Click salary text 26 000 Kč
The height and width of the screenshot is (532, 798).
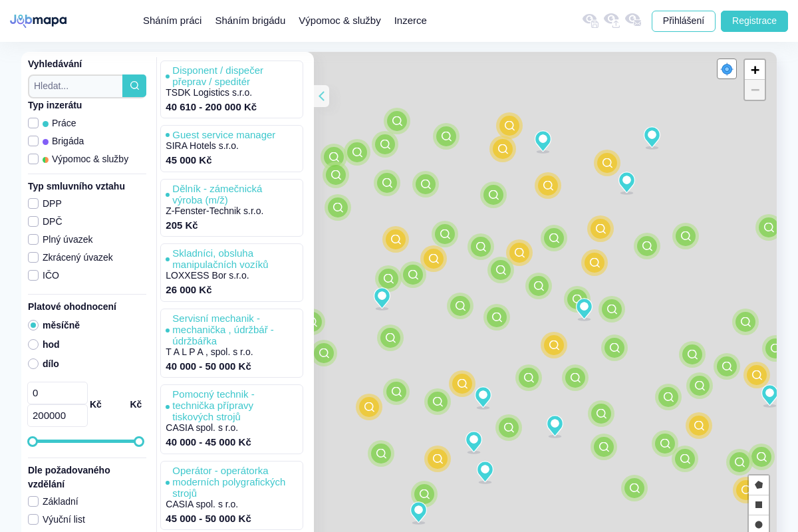(189, 290)
